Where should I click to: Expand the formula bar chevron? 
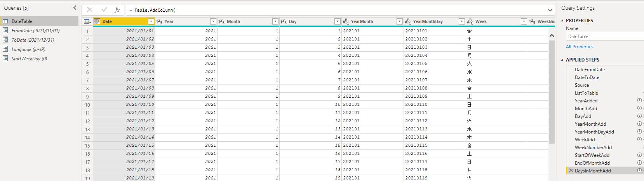click(x=550, y=10)
